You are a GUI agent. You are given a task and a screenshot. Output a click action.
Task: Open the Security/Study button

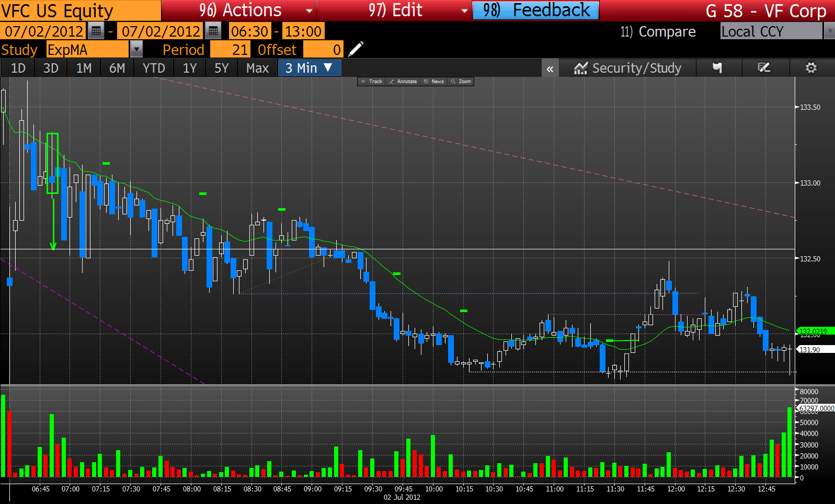(x=628, y=68)
